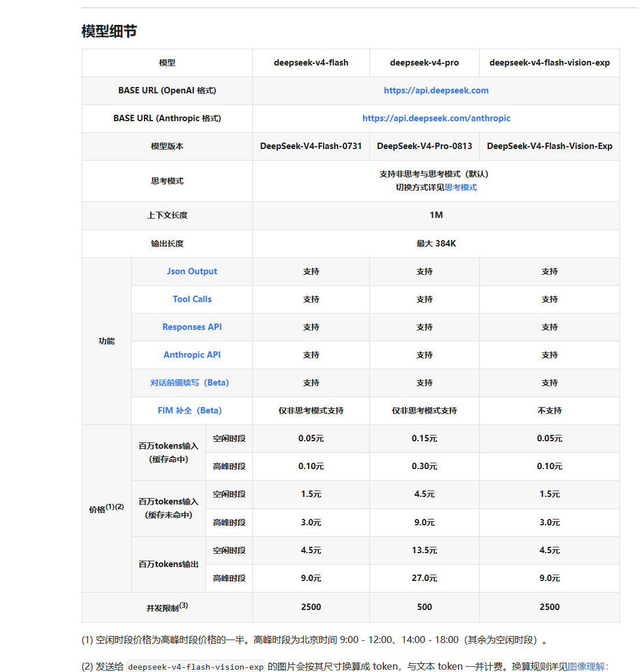This screenshot has width=642, height=672.
Task: Click the pro column 4.5元 cell
Action: 425,494
